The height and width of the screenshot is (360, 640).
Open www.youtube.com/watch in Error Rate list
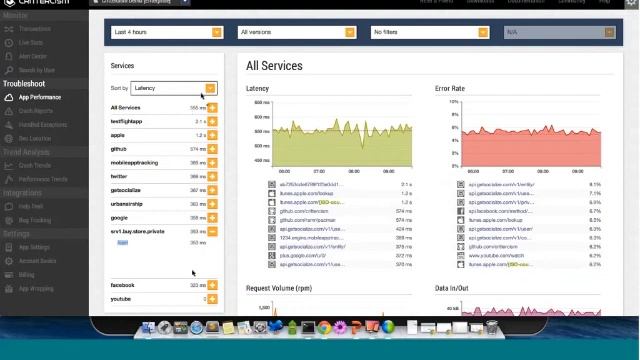496,256
